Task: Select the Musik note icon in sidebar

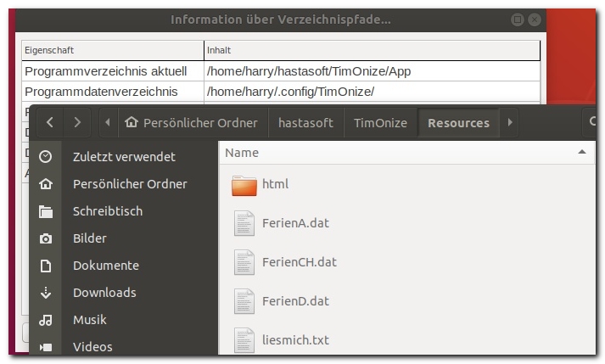Action: click(46, 320)
